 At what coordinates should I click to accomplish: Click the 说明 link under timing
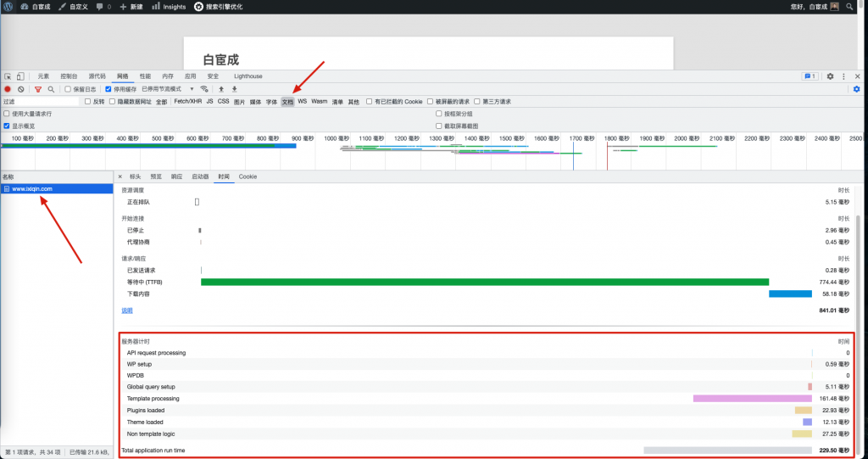[127, 311]
